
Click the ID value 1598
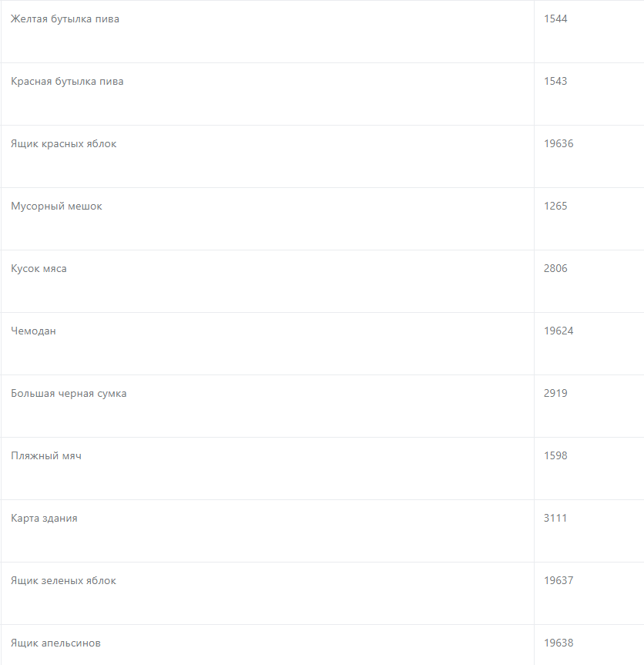555,456
